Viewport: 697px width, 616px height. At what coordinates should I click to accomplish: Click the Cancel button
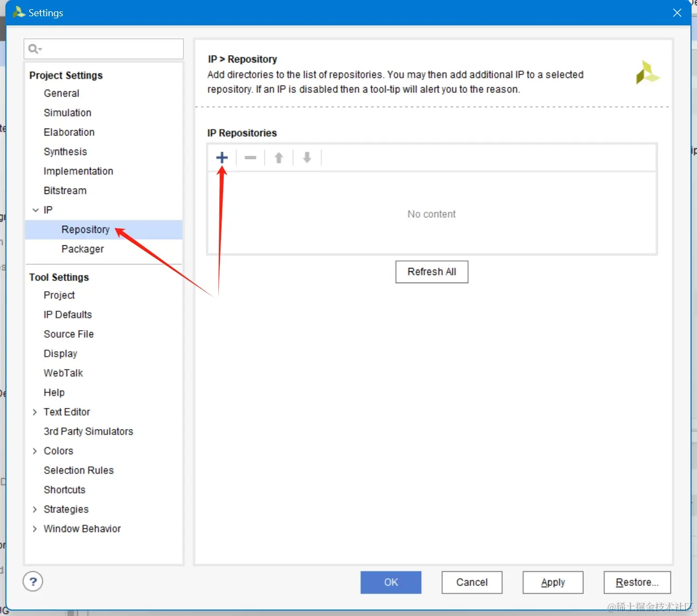[472, 582]
